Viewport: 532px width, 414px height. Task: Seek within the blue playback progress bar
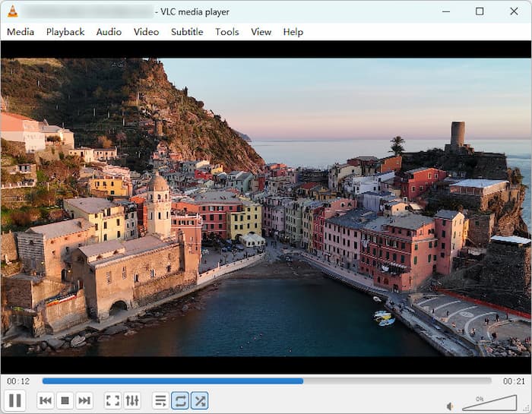(267, 381)
